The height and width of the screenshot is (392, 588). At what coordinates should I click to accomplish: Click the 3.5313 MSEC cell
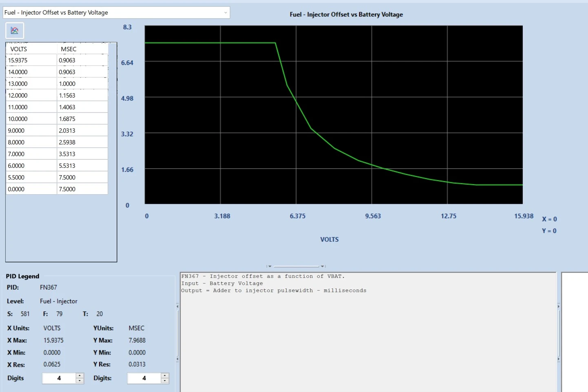pos(82,154)
